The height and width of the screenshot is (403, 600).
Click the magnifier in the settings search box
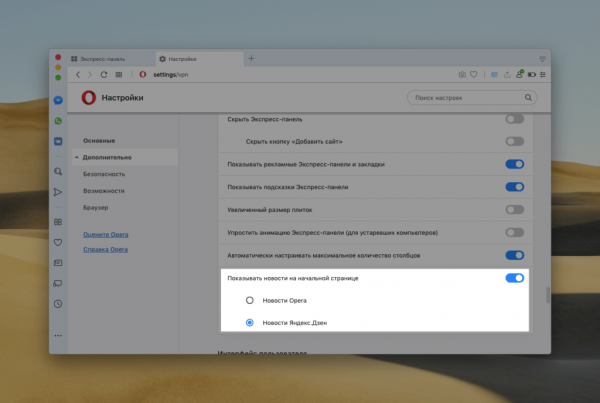(x=528, y=98)
